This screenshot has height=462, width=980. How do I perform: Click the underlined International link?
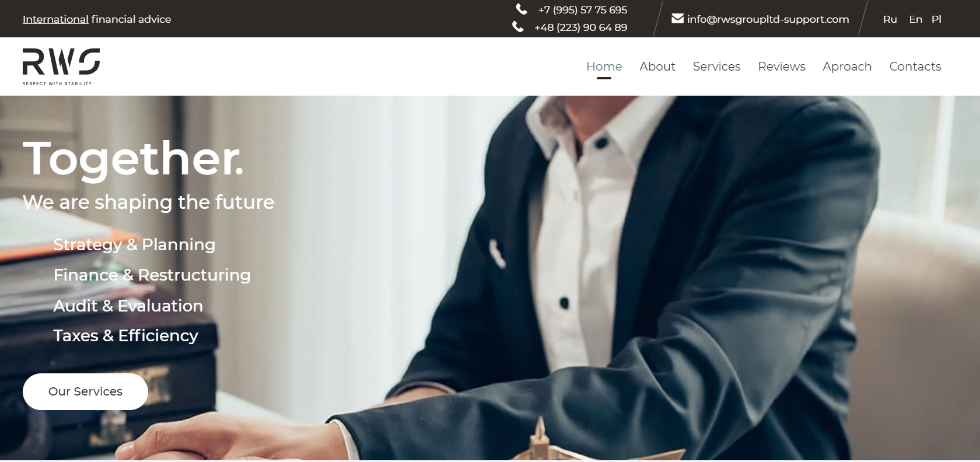(55, 19)
